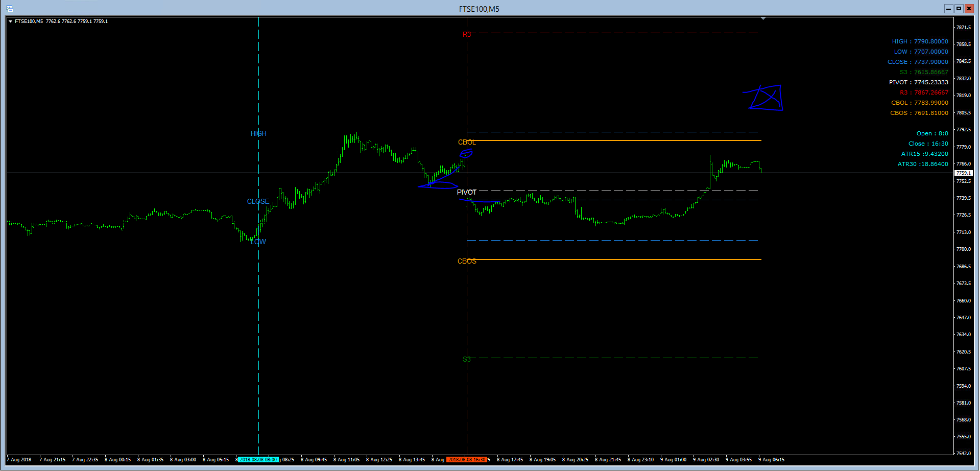Click the red R3 label on chart
Image resolution: width=980 pixels, height=471 pixels.
(x=467, y=34)
